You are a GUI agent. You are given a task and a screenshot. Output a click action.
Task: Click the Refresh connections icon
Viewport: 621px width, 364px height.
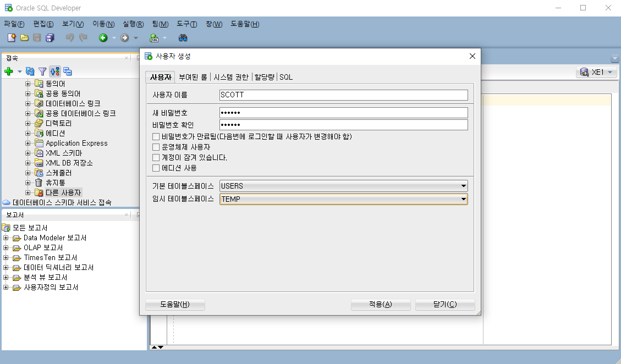pos(30,71)
